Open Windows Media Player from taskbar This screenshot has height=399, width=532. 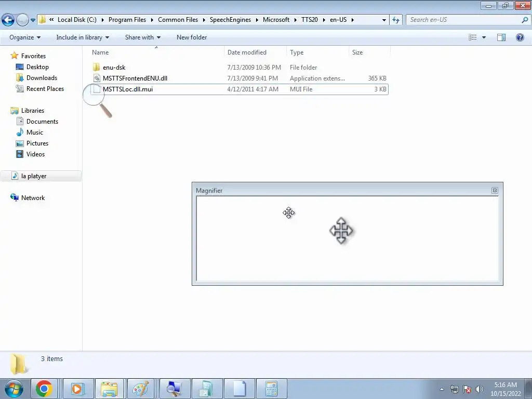78,389
